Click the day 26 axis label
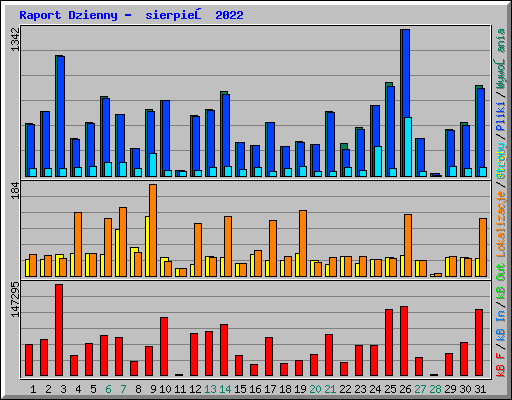The height and width of the screenshot is (400, 512). [x=405, y=389]
